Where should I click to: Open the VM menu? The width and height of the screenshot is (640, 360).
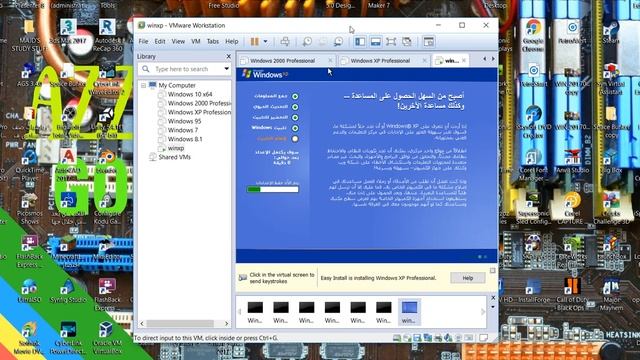pos(196,42)
